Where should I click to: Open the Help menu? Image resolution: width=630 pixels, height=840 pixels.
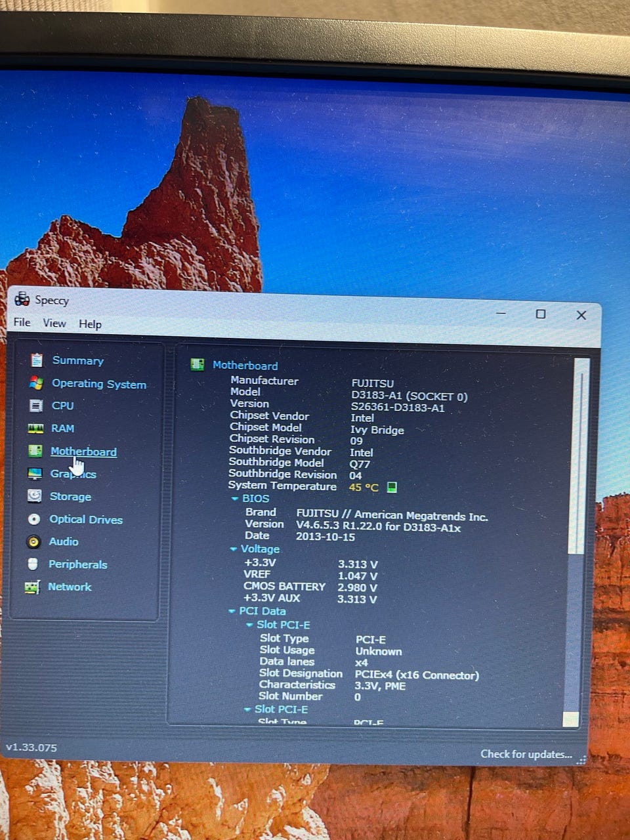[90, 324]
